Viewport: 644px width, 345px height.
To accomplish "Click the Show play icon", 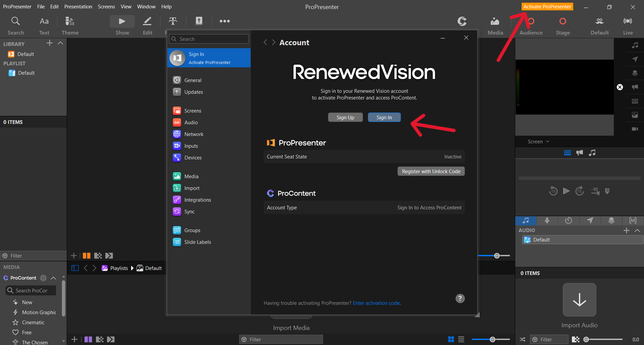I will [x=122, y=21].
